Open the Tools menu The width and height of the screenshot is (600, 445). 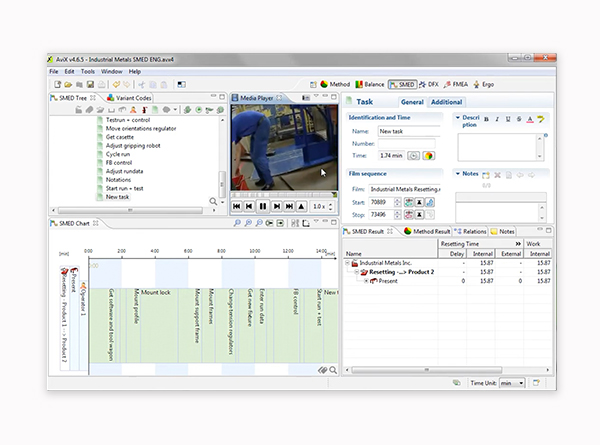click(x=87, y=72)
